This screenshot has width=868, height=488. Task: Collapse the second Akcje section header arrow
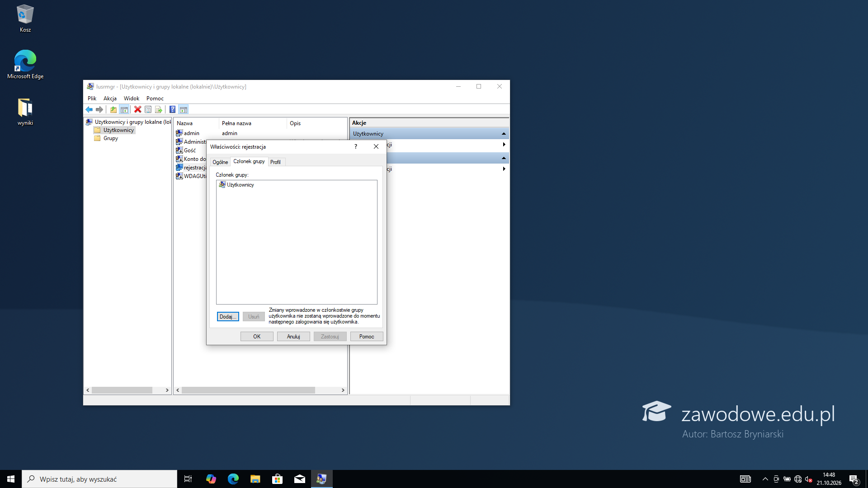(504, 158)
